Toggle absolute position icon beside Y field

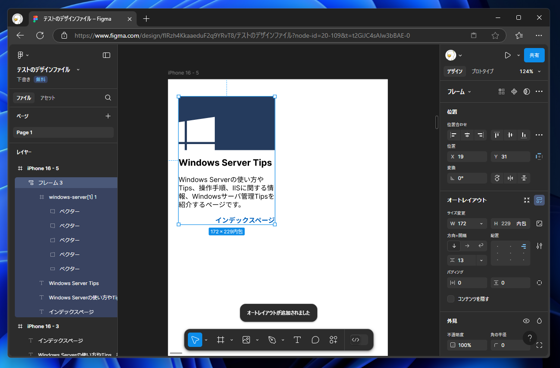click(539, 156)
